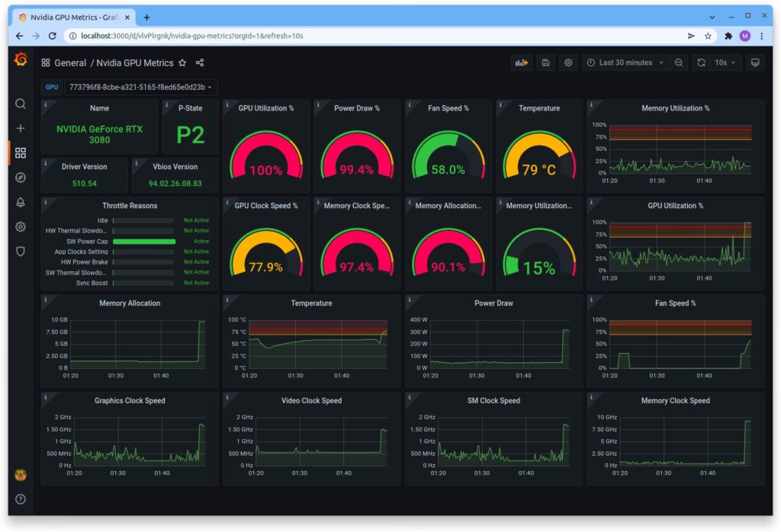781x532 pixels.
Task: Open the Explore compass icon
Action: pyautogui.click(x=21, y=178)
